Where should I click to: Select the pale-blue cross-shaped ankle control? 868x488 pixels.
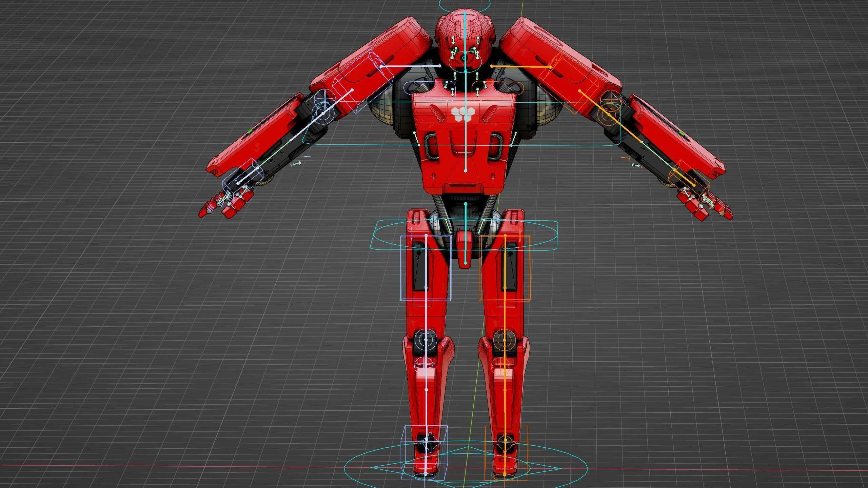(430, 442)
